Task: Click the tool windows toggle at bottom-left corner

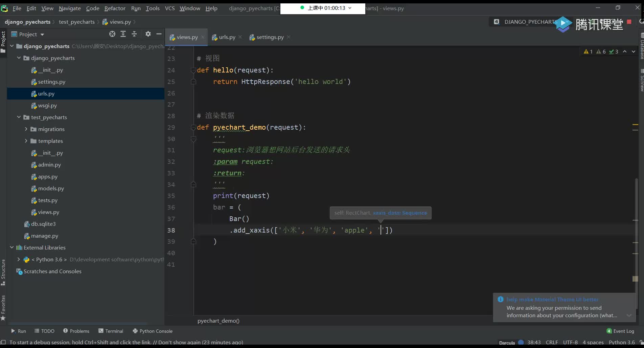Action: click(x=3, y=342)
